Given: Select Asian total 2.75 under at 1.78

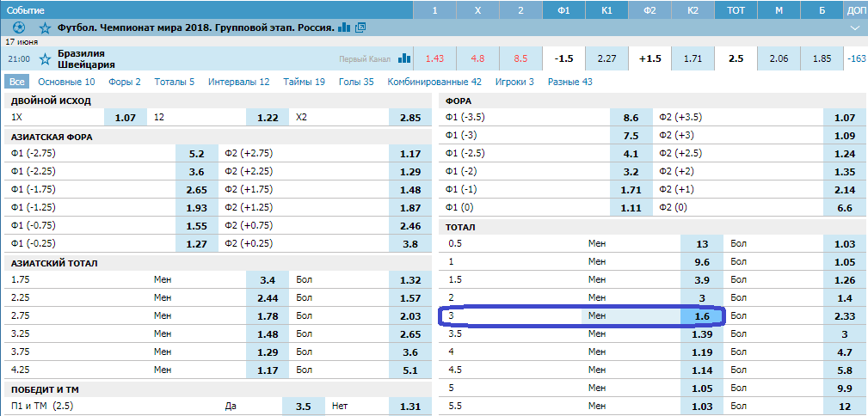Looking at the screenshot, I should click(268, 315).
